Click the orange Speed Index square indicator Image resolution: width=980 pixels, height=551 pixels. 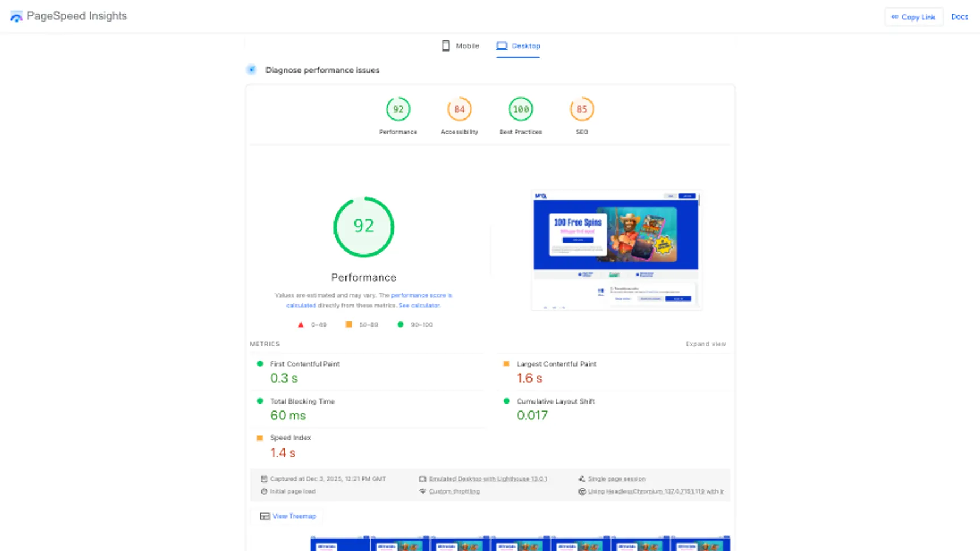click(260, 437)
